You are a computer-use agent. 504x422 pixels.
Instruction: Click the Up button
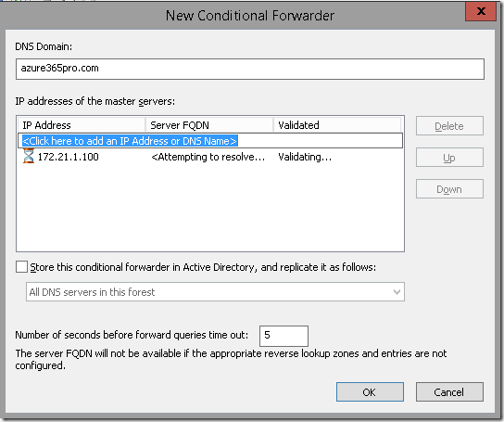click(x=449, y=158)
